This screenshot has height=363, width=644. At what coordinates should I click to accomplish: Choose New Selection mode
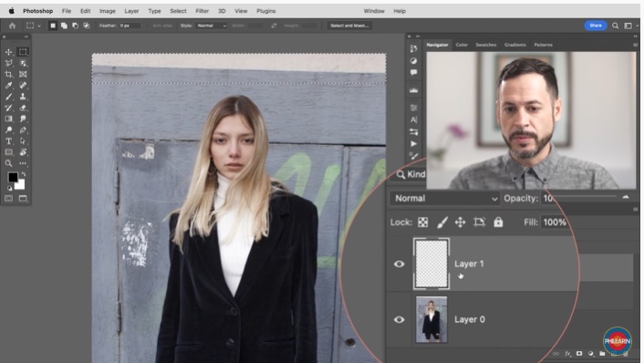pyautogui.click(x=53, y=26)
